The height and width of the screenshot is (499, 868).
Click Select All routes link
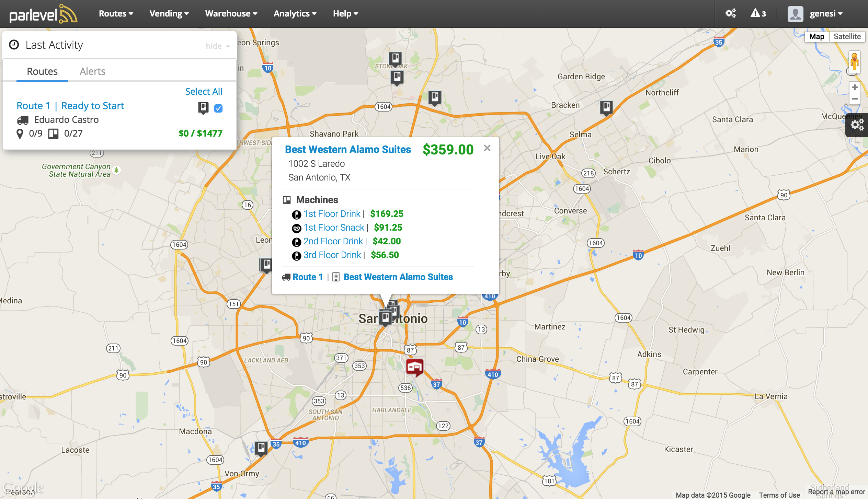tap(204, 92)
